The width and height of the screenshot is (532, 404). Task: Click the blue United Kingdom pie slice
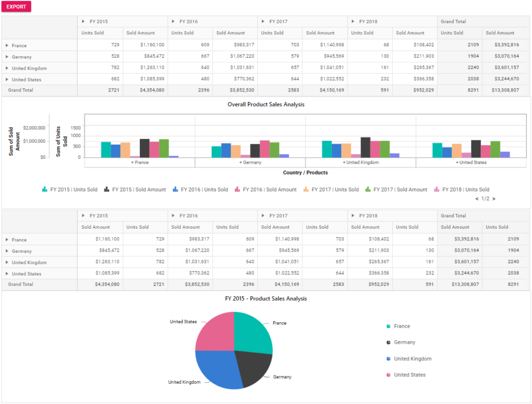(218, 368)
